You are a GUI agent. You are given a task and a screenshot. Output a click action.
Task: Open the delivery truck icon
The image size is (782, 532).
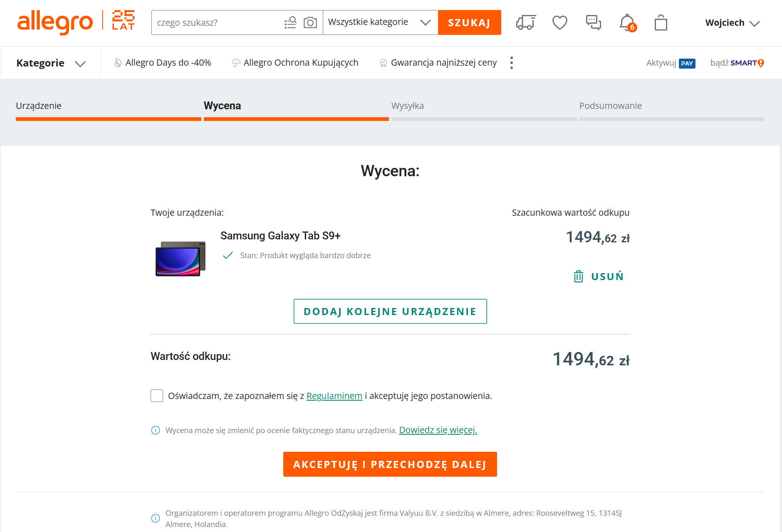526,22
